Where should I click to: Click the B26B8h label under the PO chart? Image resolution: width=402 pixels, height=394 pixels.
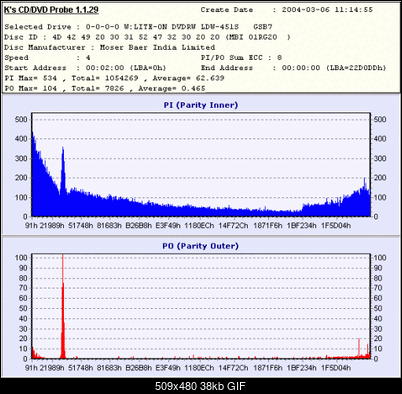139,368
